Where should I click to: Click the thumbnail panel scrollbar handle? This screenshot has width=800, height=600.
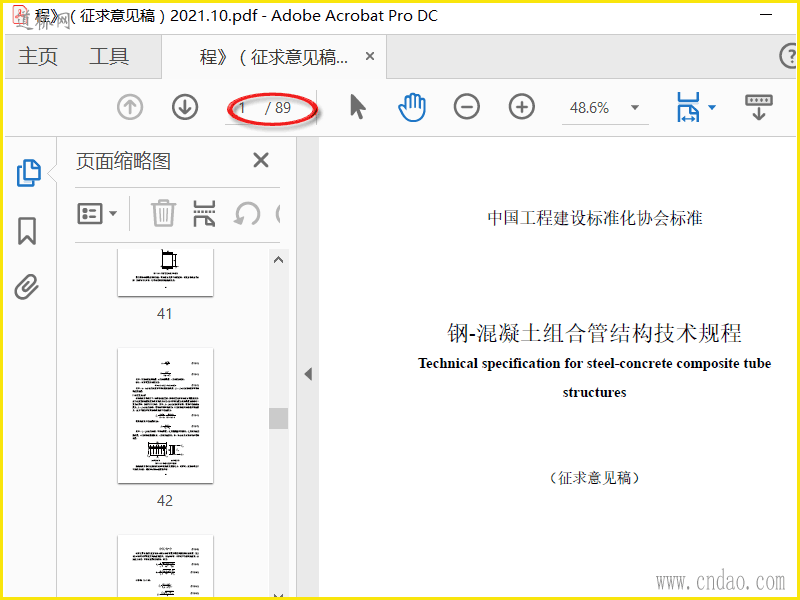278,418
